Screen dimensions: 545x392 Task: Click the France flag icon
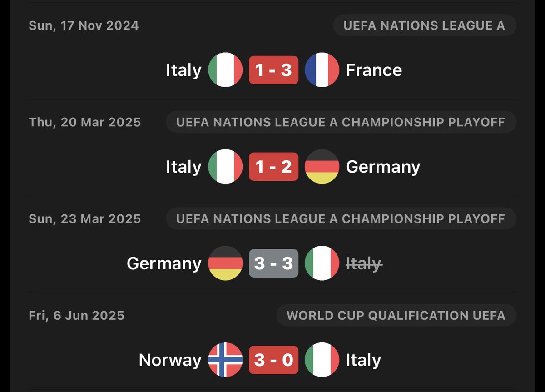pos(322,70)
